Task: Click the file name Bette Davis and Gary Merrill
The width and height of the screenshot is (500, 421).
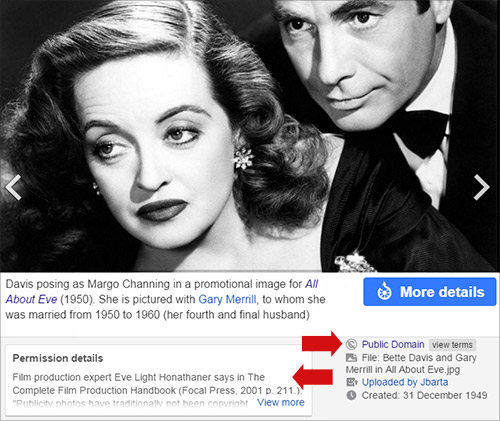Action: coord(411,364)
